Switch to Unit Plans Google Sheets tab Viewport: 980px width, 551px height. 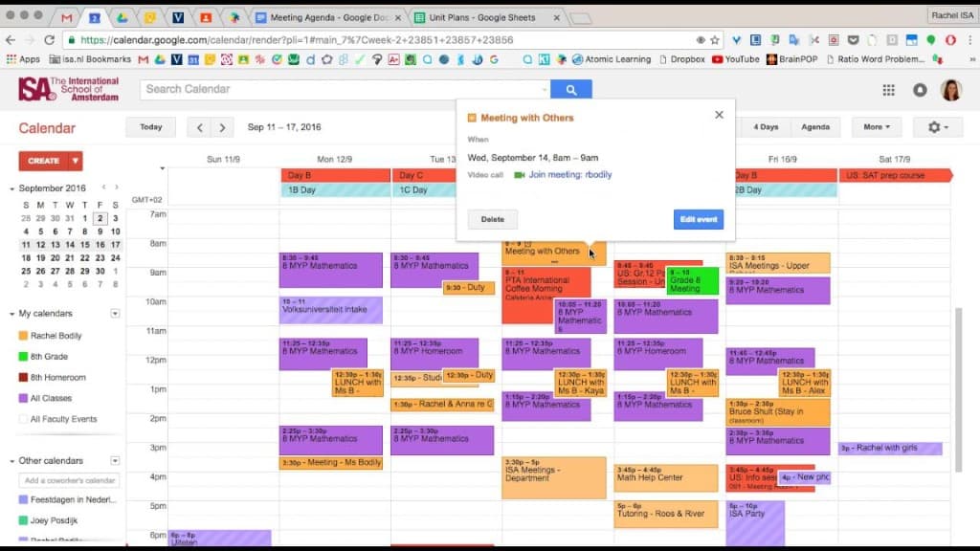point(481,17)
